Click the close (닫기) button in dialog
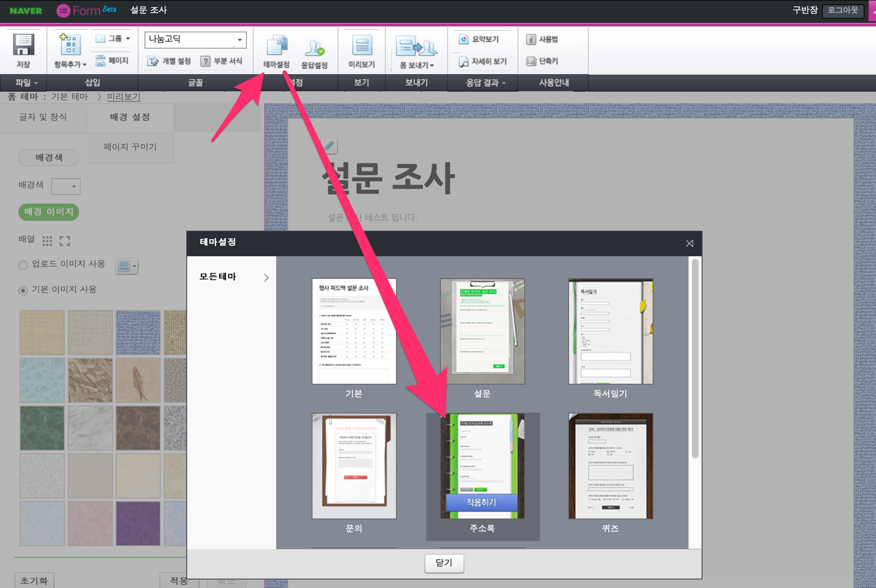 pos(444,563)
